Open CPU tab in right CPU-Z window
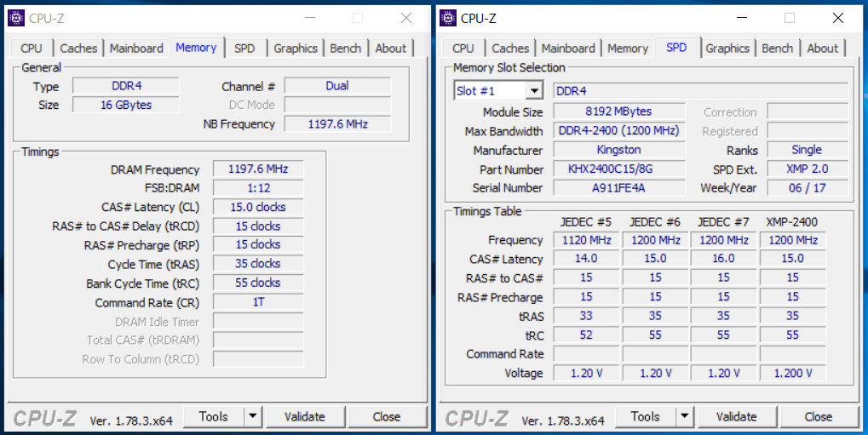The width and height of the screenshot is (868, 435). tap(463, 49)
